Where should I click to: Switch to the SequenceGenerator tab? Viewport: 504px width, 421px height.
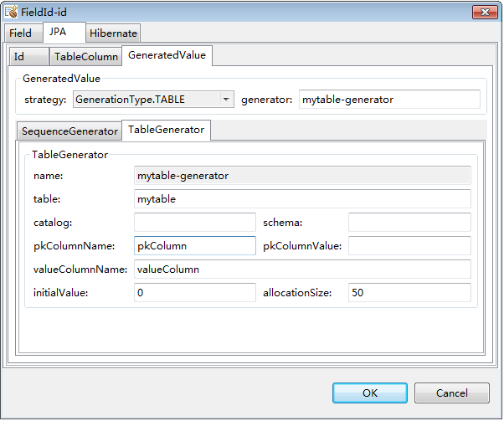click(x=69, y=131)
